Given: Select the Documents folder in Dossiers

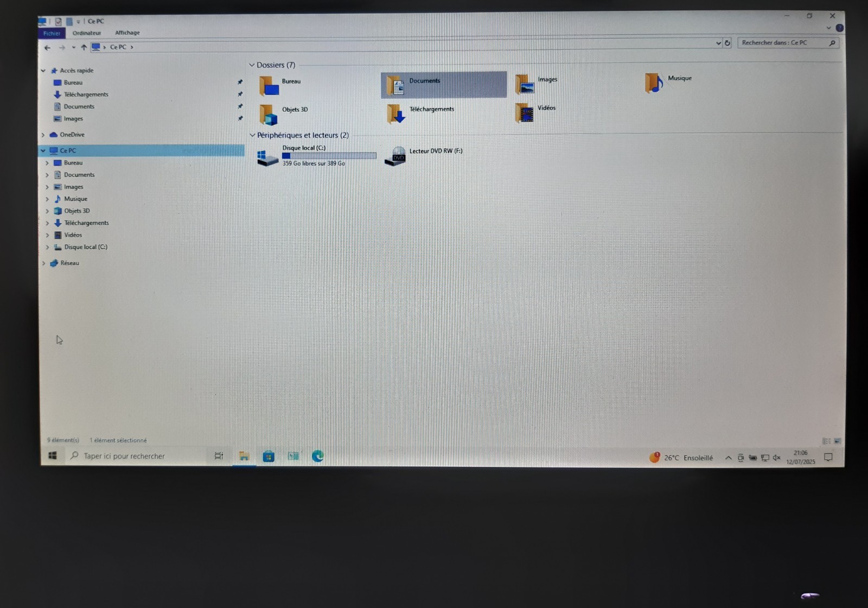Looking at the screenshot, I should point(444,85).
